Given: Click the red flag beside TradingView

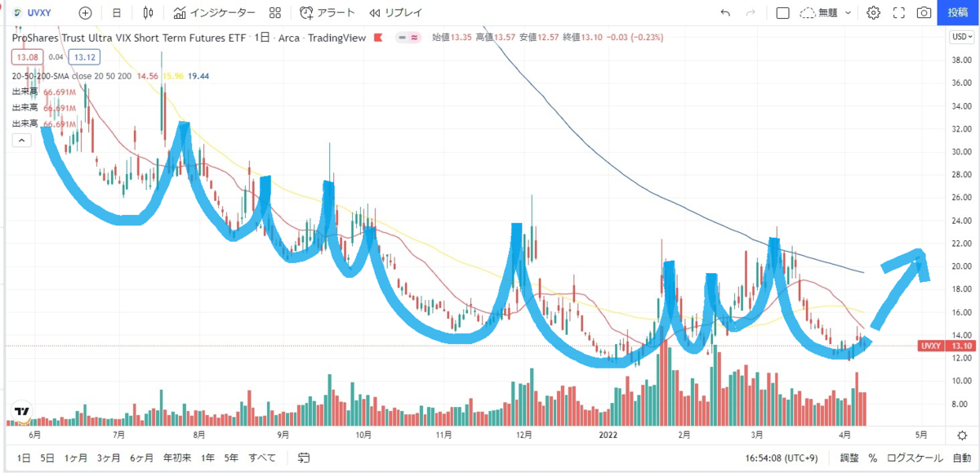Looking at the screenshot, I should (377, 38).
